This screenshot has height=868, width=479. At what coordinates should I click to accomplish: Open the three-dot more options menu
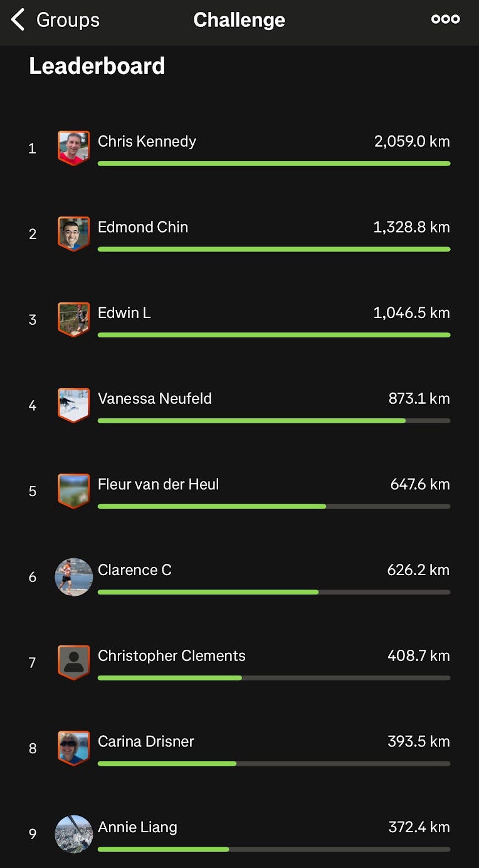pyautogui.click(x=445, y=19)
